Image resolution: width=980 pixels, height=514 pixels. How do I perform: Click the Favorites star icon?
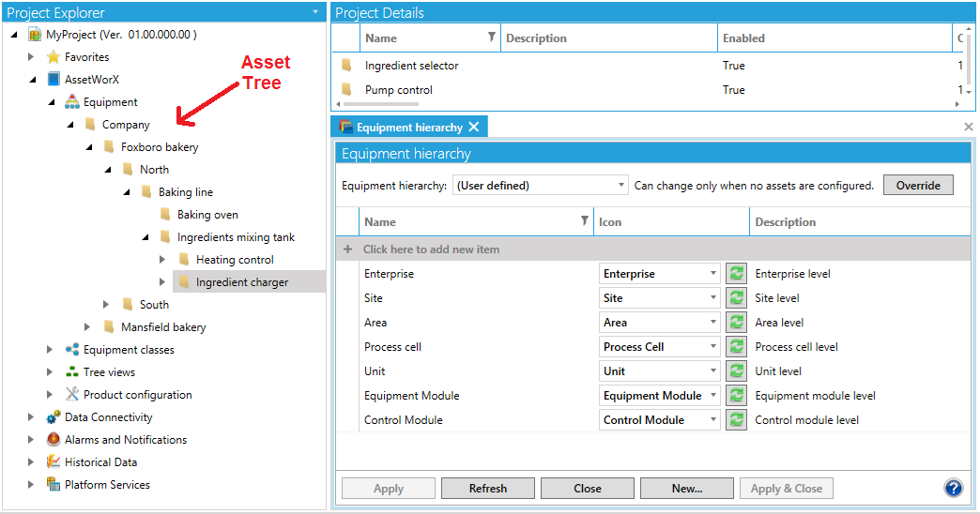[x=54, y=57]
